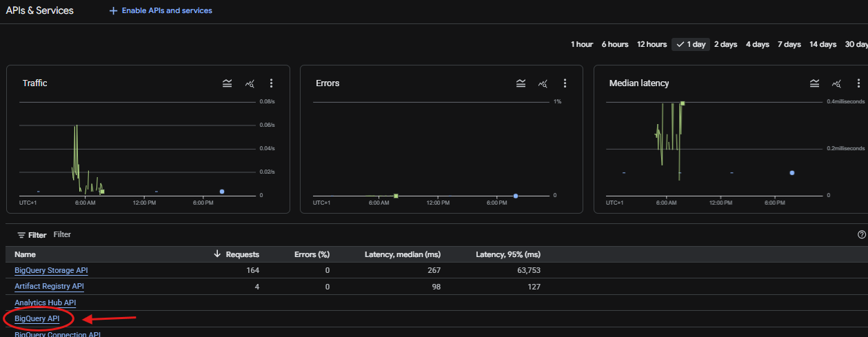Open more options menu in Errors chart
Screen dimensions: 868x337
point(565,83)
